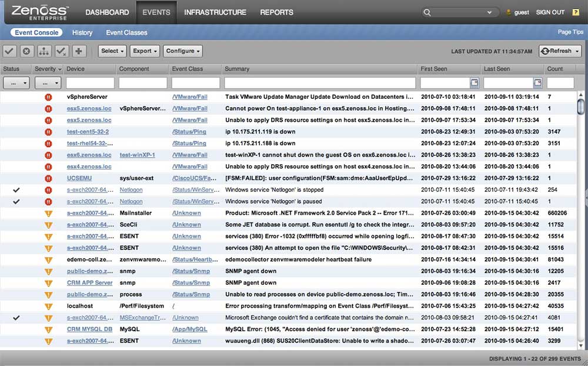
Task: Acknowledge selected events with the checkmark icon
Action: pyautogui.click(x=10, y=51)
